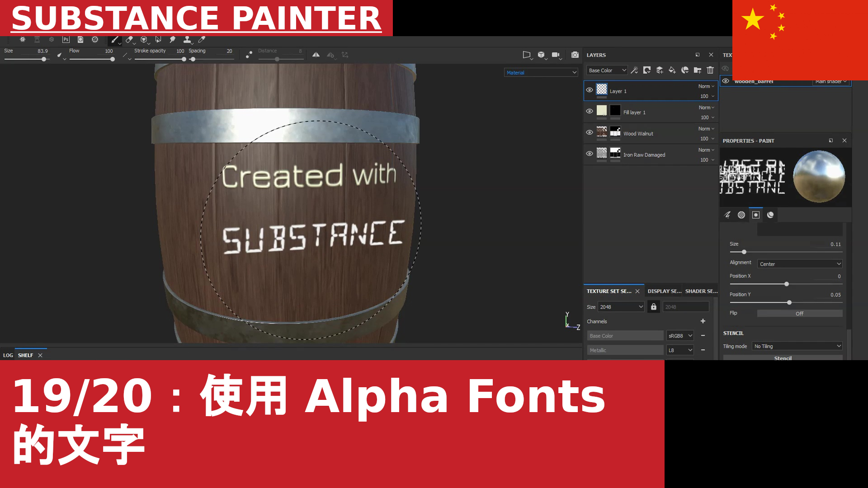Image resolution: width=868 pixels, height=488 pixels.
Task: Select the Clone stamp tool
Action: 187,40
